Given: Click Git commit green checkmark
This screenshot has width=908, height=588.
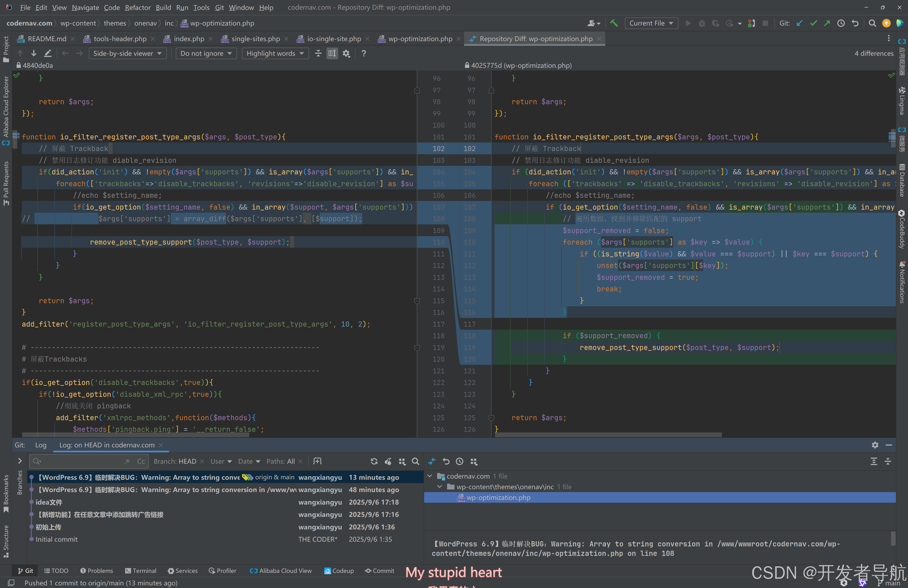Looking at the screenshot, I should [x=813, y=23].
